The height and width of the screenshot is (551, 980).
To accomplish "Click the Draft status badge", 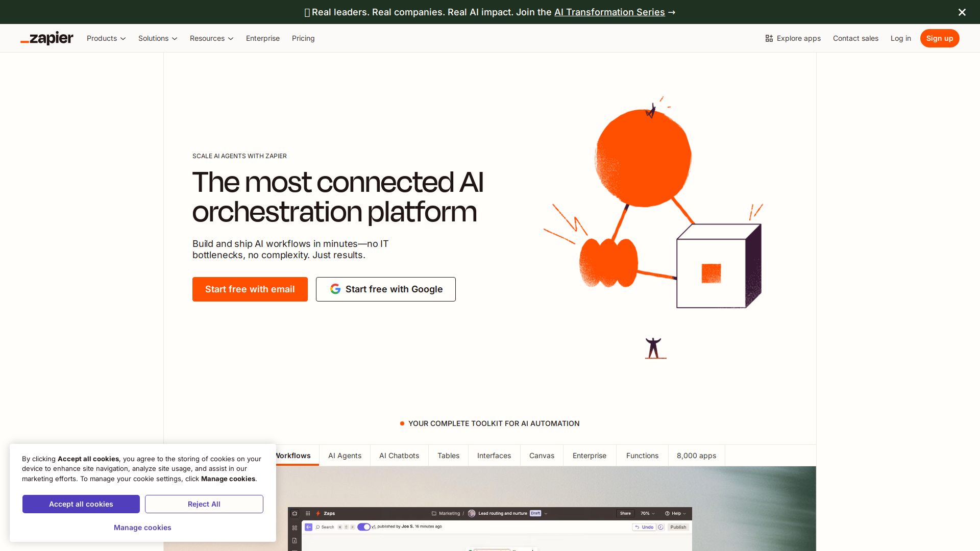I will pyautogui.click(x=535, y=513).
